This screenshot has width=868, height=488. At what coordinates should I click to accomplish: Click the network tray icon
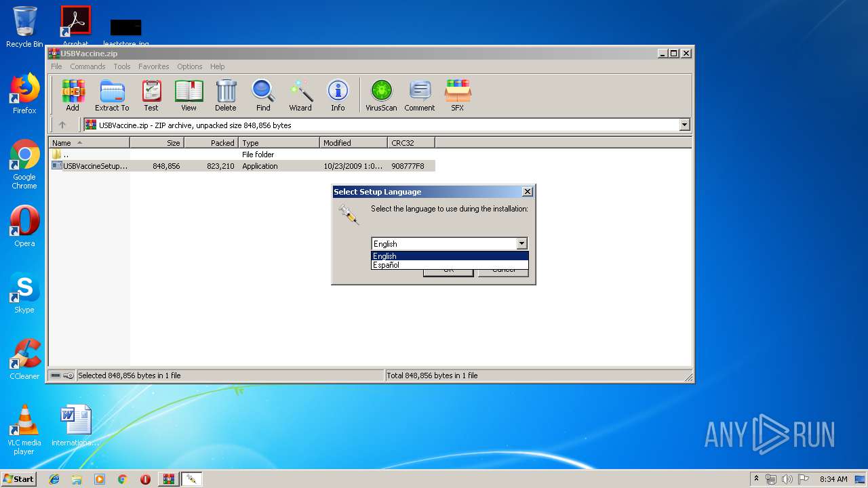click(x=771, y=479)
